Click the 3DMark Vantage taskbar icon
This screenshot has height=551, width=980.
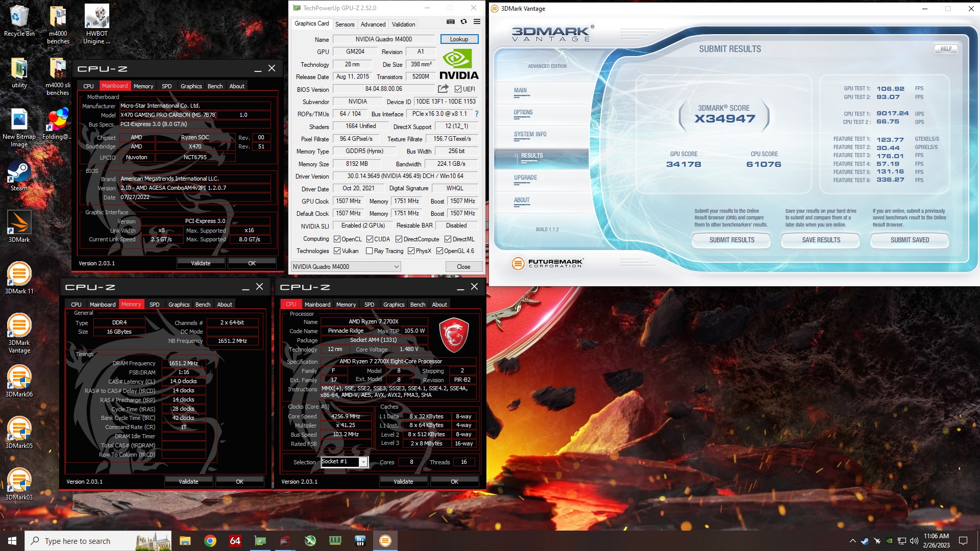tap(385, 541)
